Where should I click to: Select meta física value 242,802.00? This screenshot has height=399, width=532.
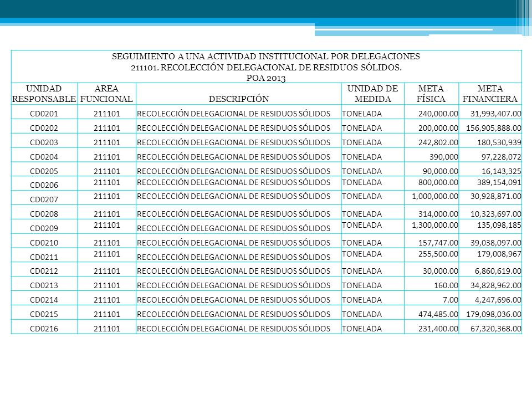pos(438,142)
